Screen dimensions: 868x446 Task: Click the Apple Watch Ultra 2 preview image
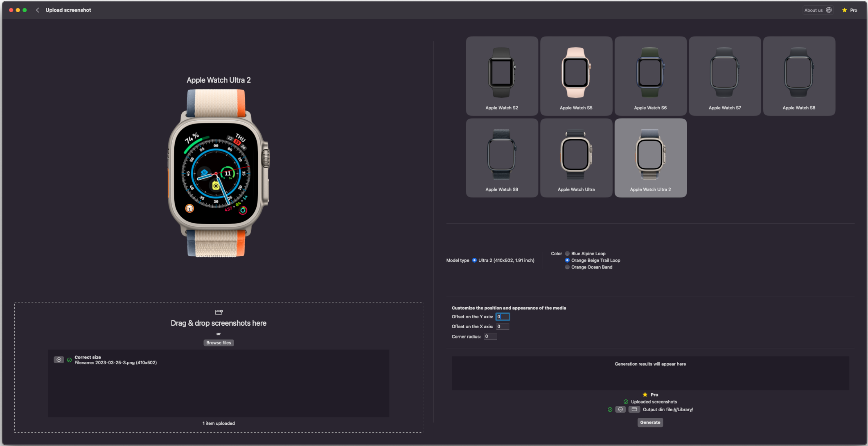click(218, 173)
